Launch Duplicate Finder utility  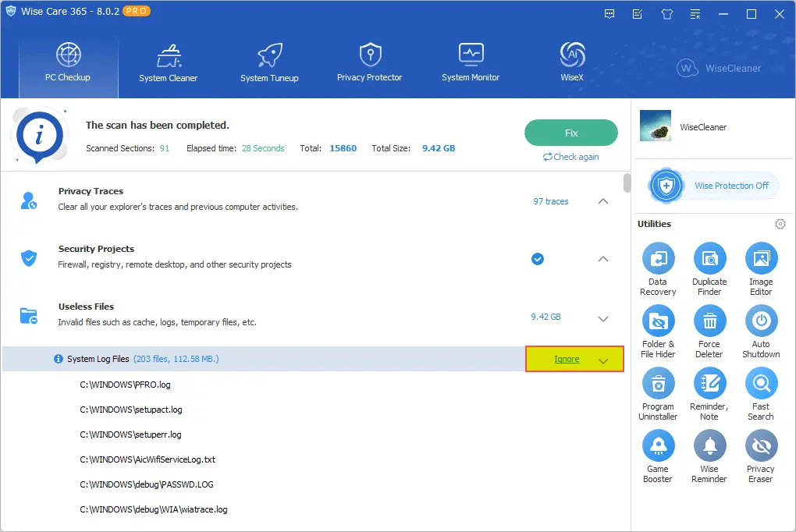pyautogui.click(x=709, y=270)
